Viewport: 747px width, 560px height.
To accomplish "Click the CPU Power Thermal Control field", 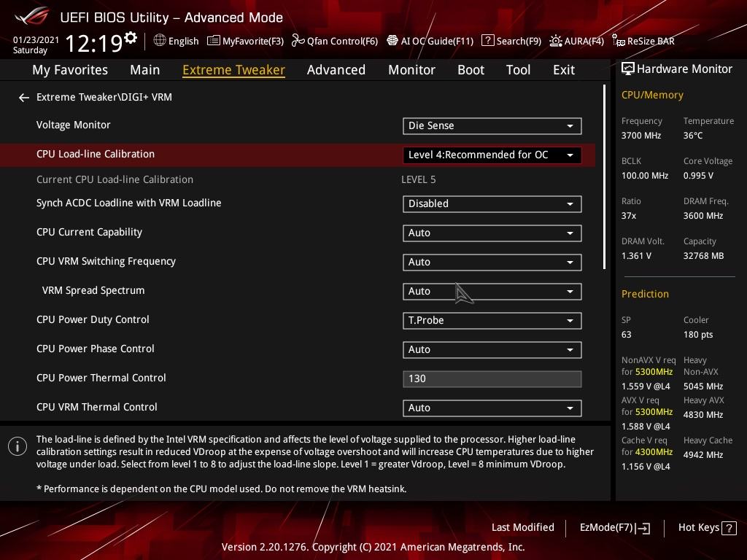I will click(x=492, y=378).
